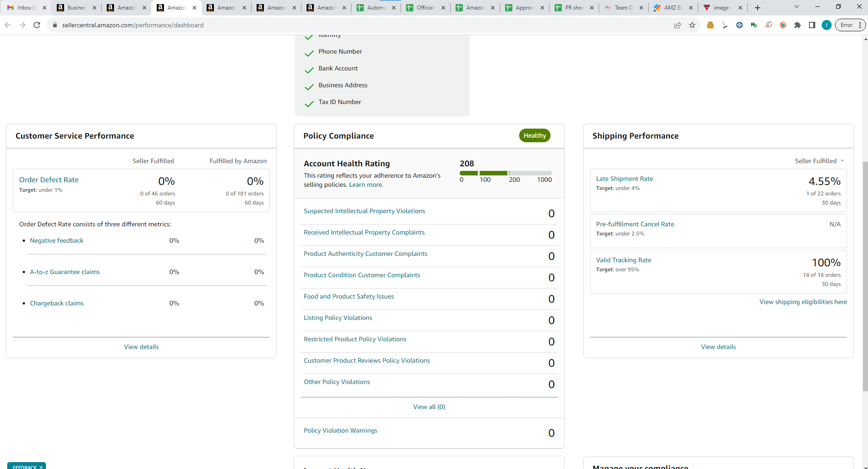Open Listing Policy Violations

click(x=338, y=318)
